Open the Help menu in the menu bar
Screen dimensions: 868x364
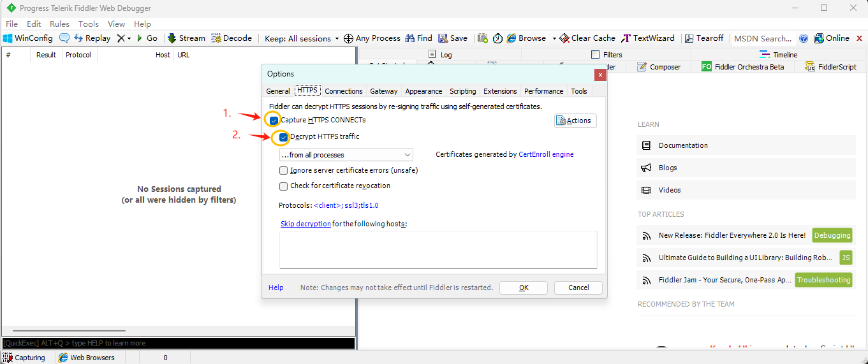click(x=142, y=24)
